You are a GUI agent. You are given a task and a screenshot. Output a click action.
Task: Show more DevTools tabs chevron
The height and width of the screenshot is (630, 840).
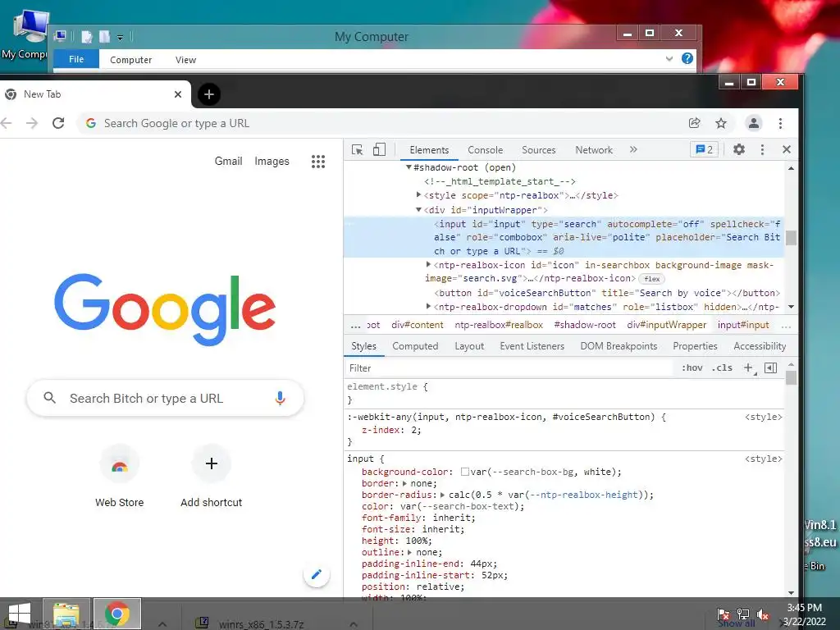pos(634,149)
